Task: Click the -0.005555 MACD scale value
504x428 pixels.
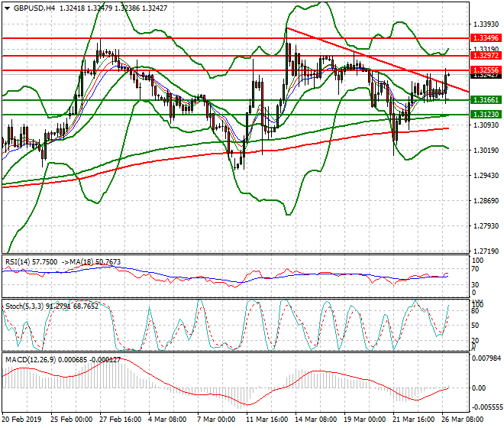Action: [x=486, y=407]
